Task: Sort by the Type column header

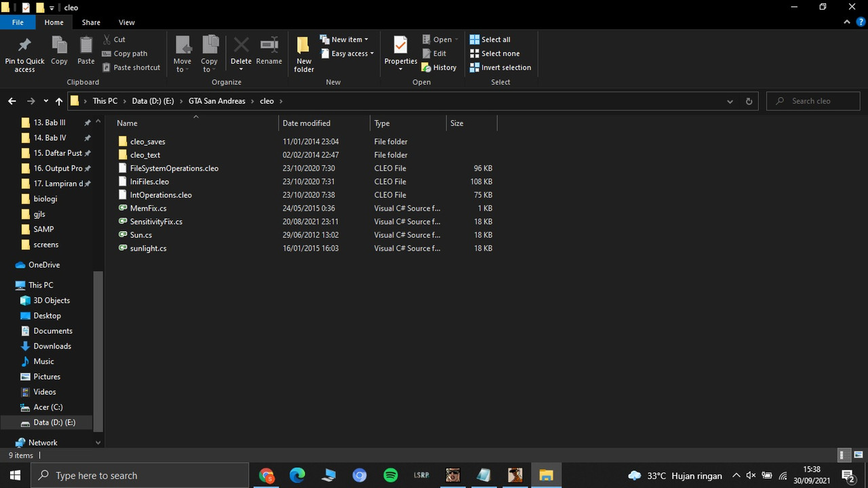Action: coord(408,123)
